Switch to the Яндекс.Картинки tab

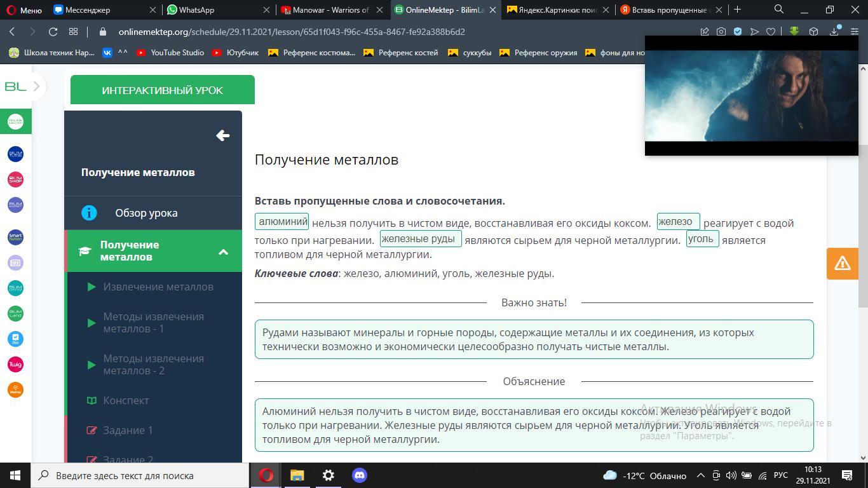coord(557,10)
